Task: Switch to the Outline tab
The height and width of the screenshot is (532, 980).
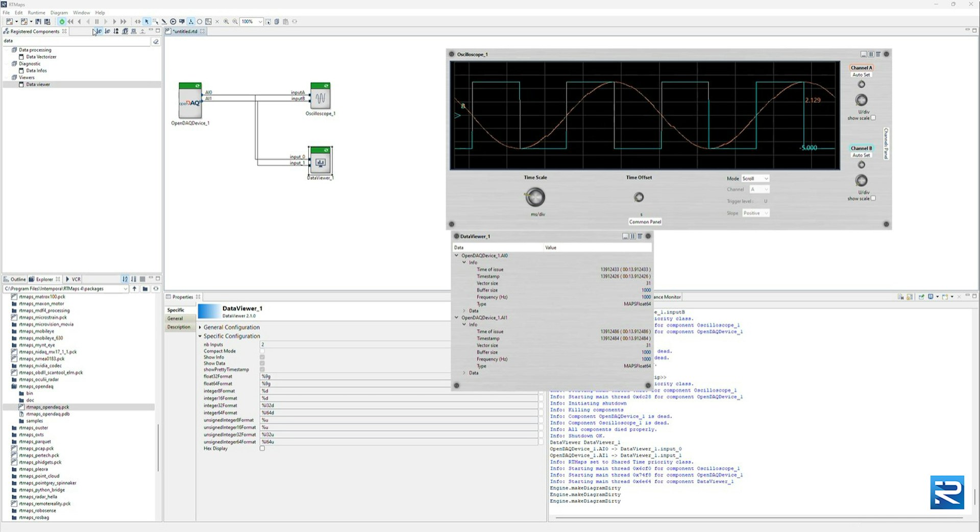Action: [x=14, y=279]
